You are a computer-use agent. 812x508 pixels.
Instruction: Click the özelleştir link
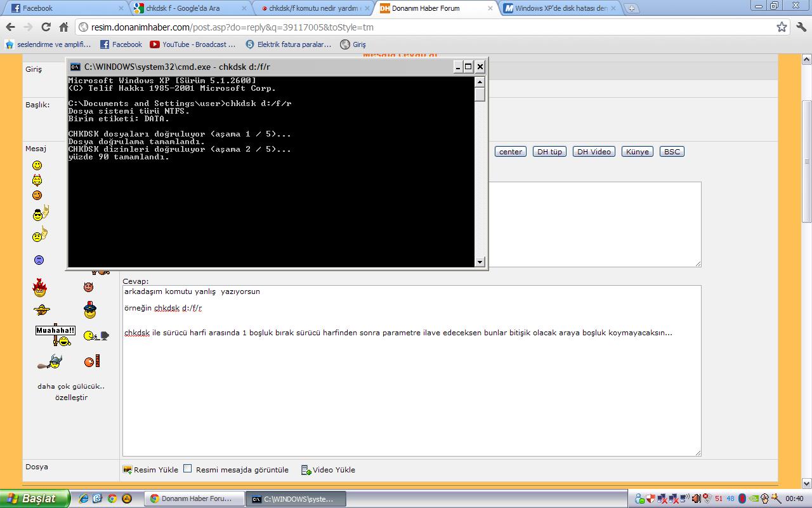[x=71, y=398]
